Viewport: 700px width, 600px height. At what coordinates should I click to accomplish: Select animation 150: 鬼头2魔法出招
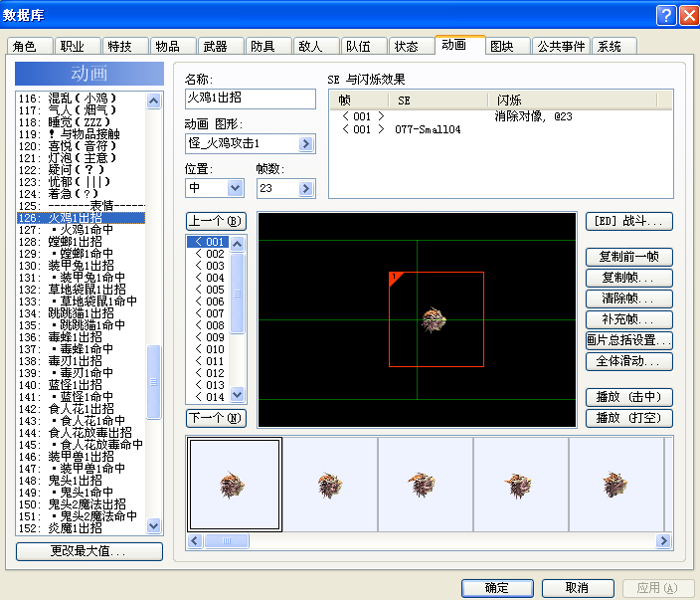[x=82, y=504]
